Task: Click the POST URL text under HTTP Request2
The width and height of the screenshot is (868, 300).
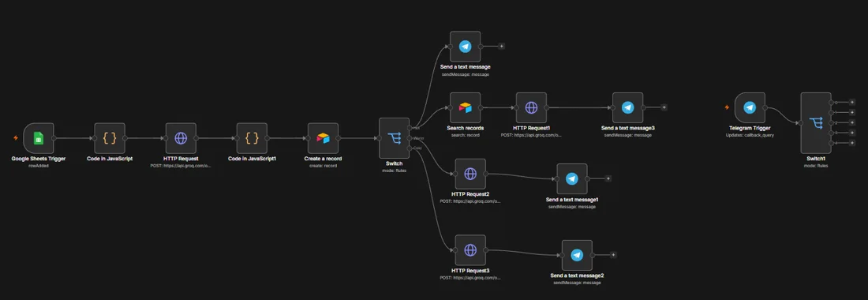Action: pyautogui.click(x=470, y=201)
